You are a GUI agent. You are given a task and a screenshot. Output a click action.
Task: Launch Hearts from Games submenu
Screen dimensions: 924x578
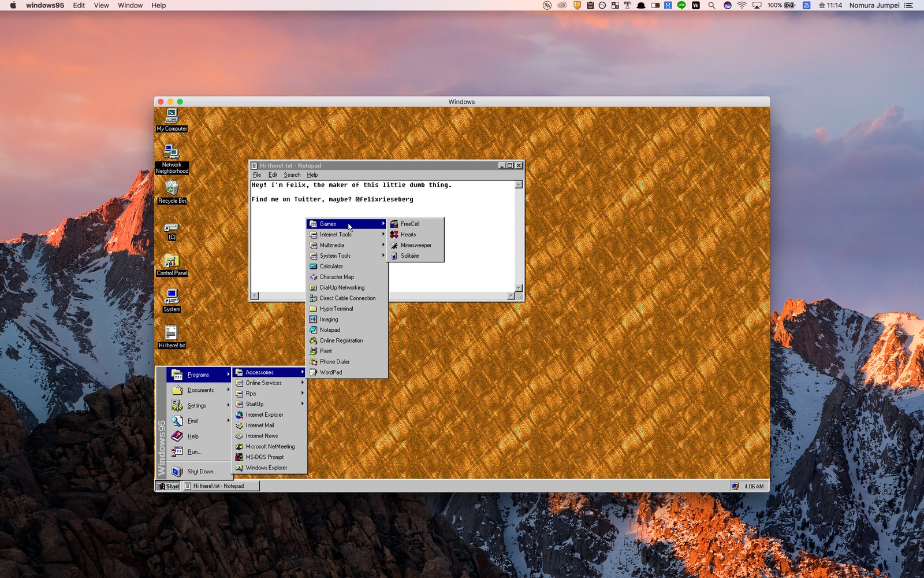point(415,235)
